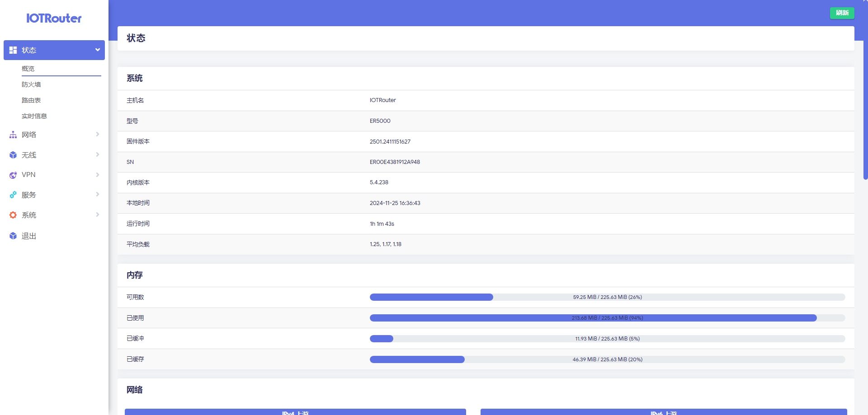The height and width of the screenshot is (415, 868).
Task: Open the 防火墙 status page
Action: pos(31,84)
